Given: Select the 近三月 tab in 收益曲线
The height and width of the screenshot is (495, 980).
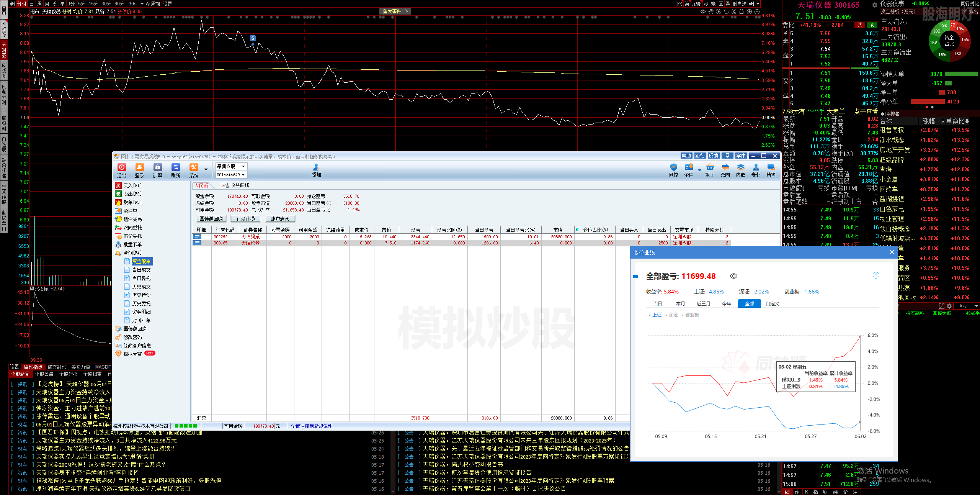Looking at the screenshot, I should (703, 303).
